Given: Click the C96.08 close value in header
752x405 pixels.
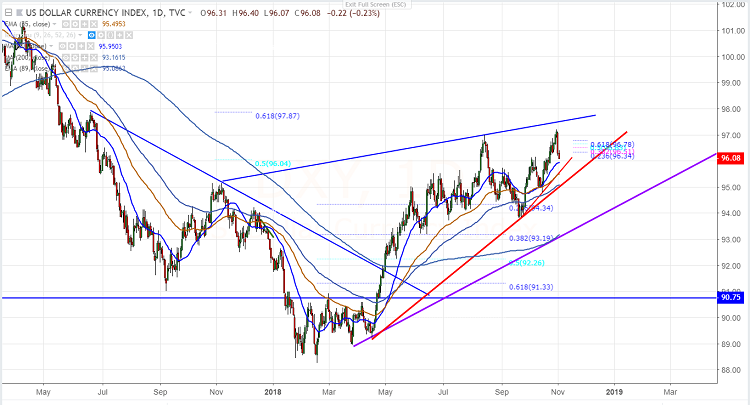Looking at the screenshot, I should tap(307, 13).
